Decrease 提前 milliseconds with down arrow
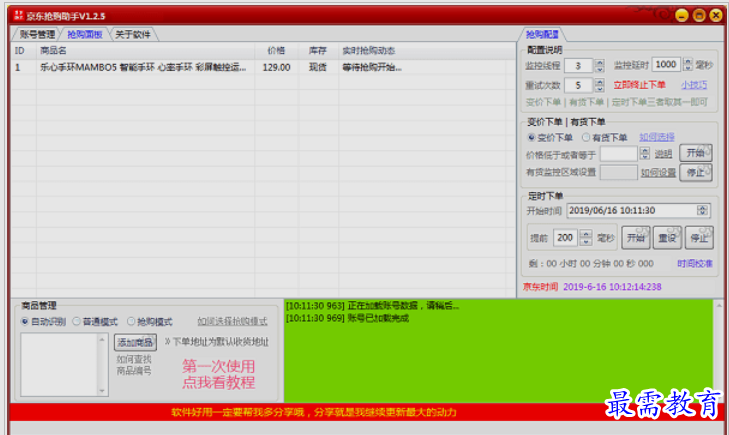This screenshot has height=435, width=729. pyautogui.click(x=586, y=242)
